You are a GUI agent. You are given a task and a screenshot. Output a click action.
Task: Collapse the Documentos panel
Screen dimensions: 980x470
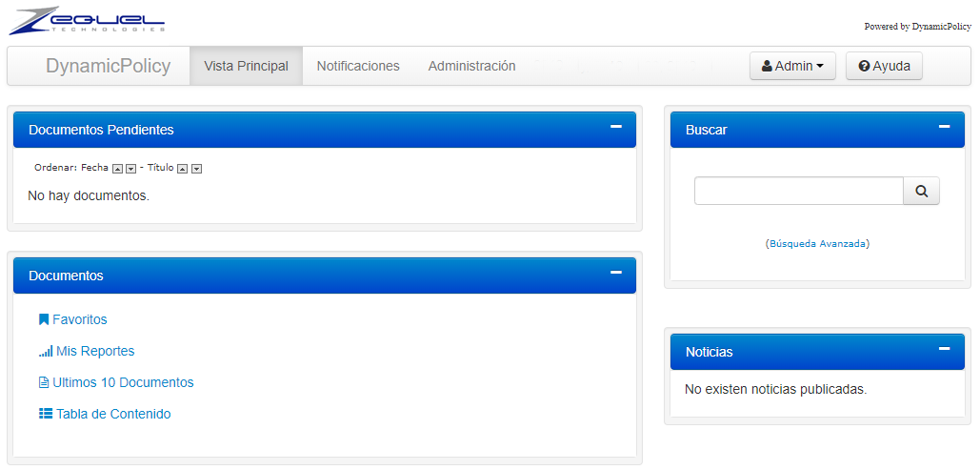click(x=615, y=273)
